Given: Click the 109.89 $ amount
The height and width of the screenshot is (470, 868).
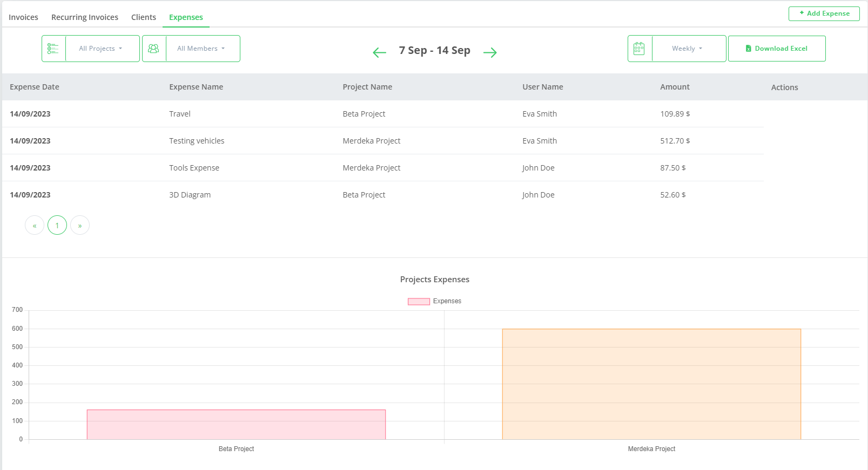Looking at the screenshot, I should 675,114.
